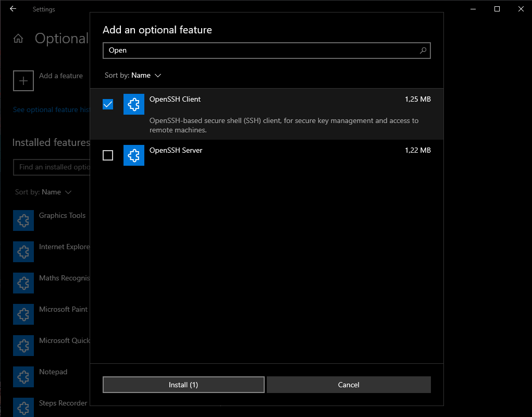The height and width of the screenshot is (417, 532).
Task: Uncheck the OpenSSH Client checkbox
Action: click(x=107, y=104)
